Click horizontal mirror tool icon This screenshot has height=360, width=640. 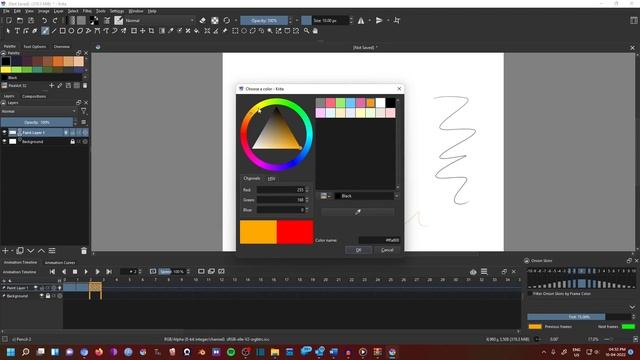tap(361, 20)
